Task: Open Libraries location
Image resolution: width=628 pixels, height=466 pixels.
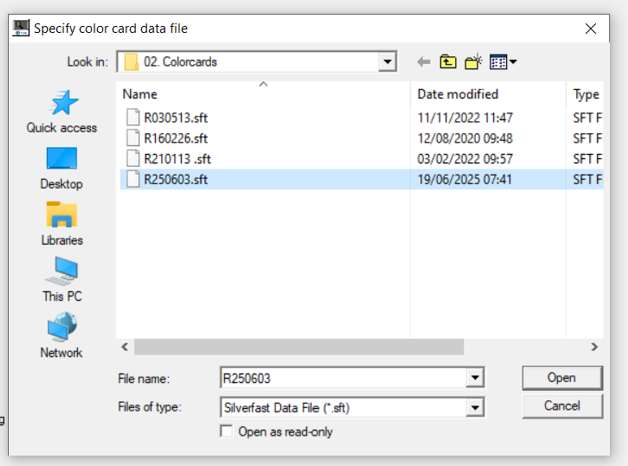Action: [62, 224]
